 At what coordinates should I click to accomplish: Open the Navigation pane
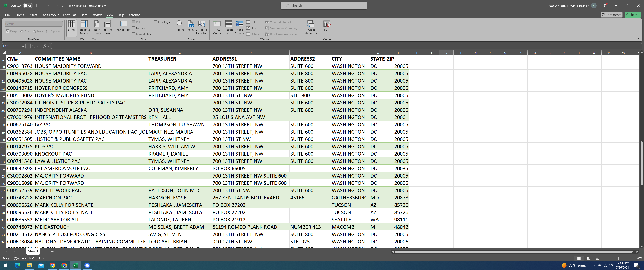[x=123, y=26]
